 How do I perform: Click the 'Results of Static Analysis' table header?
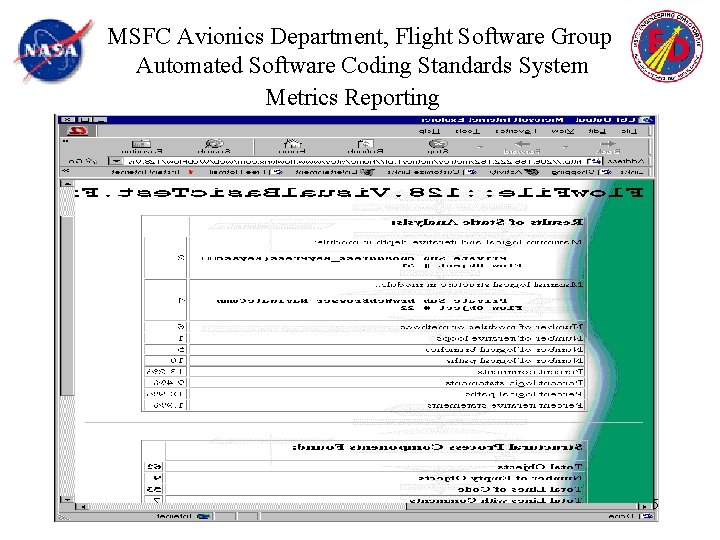pos(487,222)
